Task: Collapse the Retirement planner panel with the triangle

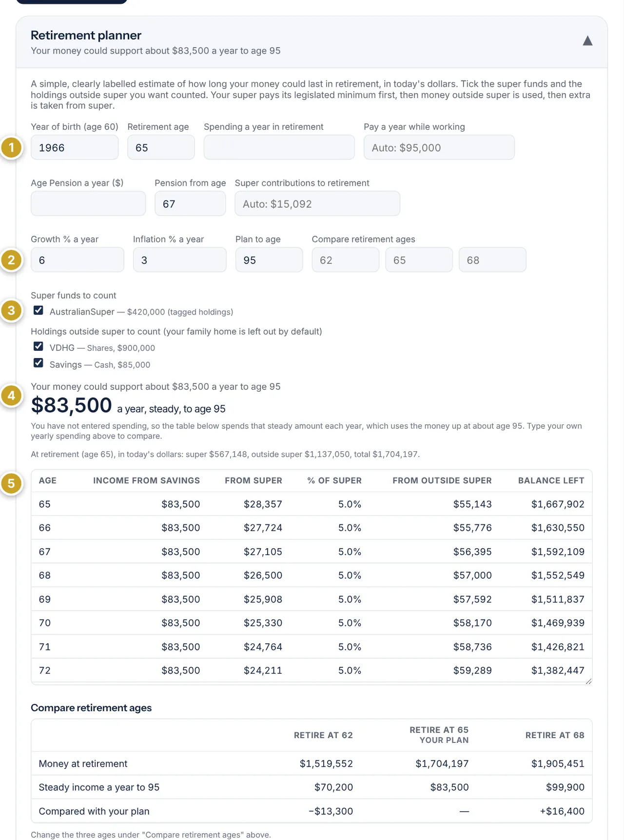Action: pos(587,41)
